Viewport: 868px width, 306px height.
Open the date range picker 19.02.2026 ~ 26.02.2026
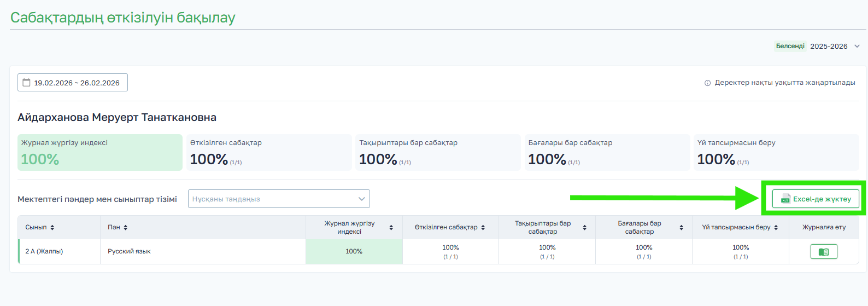tap(73, 83)
